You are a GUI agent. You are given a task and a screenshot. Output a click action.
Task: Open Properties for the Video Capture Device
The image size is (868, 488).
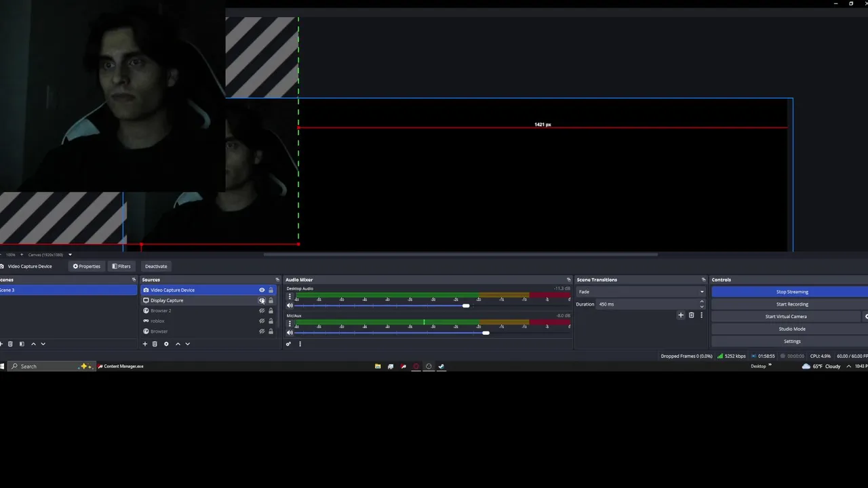click(x=87, y=266)
